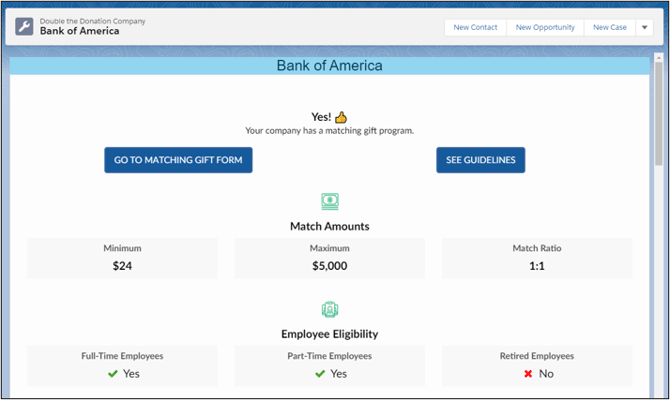Click the New Contact button
The image size is (670, 400).
click(475, 27)
